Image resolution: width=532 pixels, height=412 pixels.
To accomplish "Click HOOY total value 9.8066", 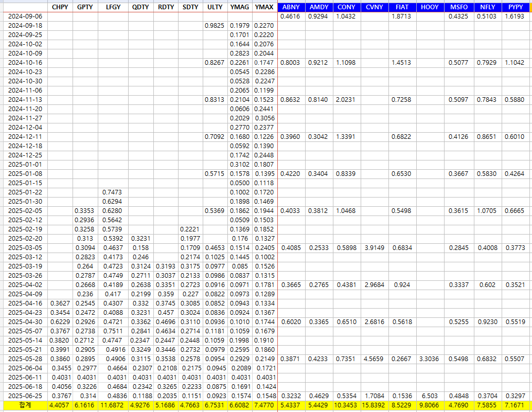I will [430, 405].
